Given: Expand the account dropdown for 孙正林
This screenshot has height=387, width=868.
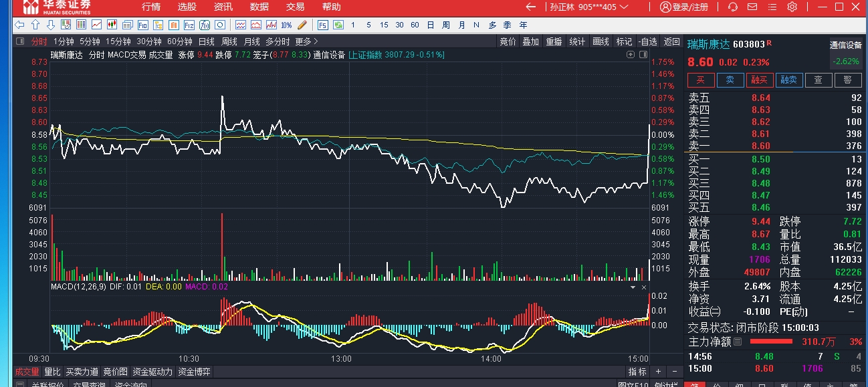Looking at the screenshot, I should click(624, 7).
